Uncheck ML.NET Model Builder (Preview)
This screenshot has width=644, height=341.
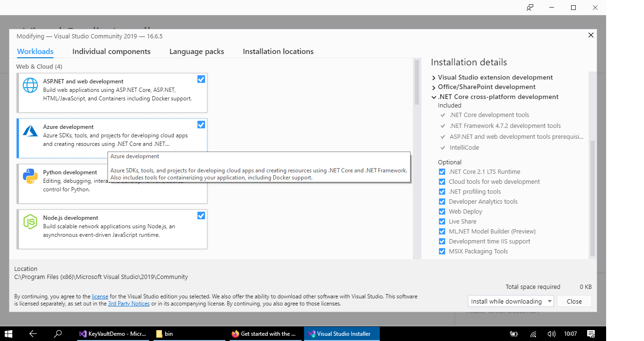442,231
